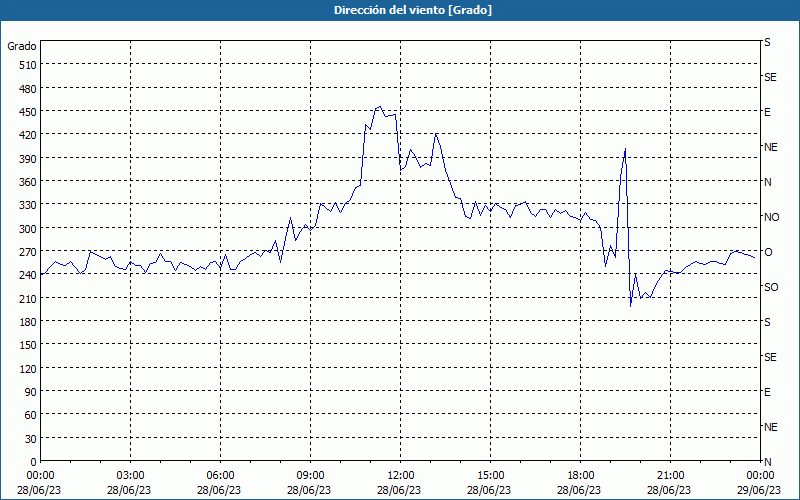Select the SE compass label level with 120
The height and width of the screenshot is (500, 800).
point(770,357)
